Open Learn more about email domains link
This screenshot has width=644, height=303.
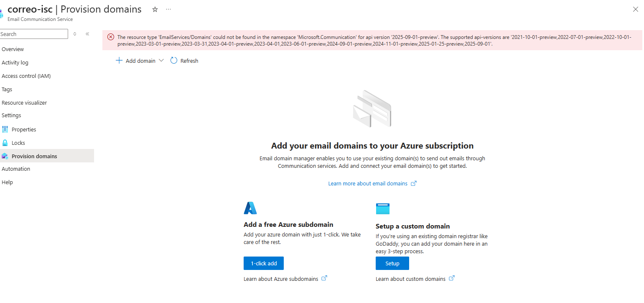coord(368,183)
